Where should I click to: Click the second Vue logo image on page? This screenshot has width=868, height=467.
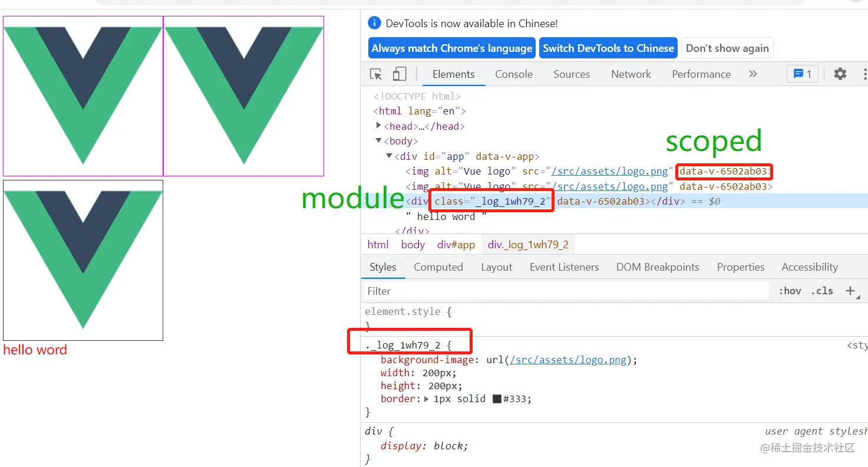243,96
